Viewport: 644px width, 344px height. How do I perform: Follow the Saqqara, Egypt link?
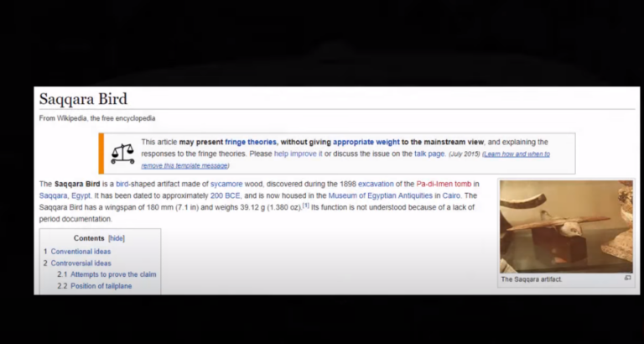click(65, 195)
